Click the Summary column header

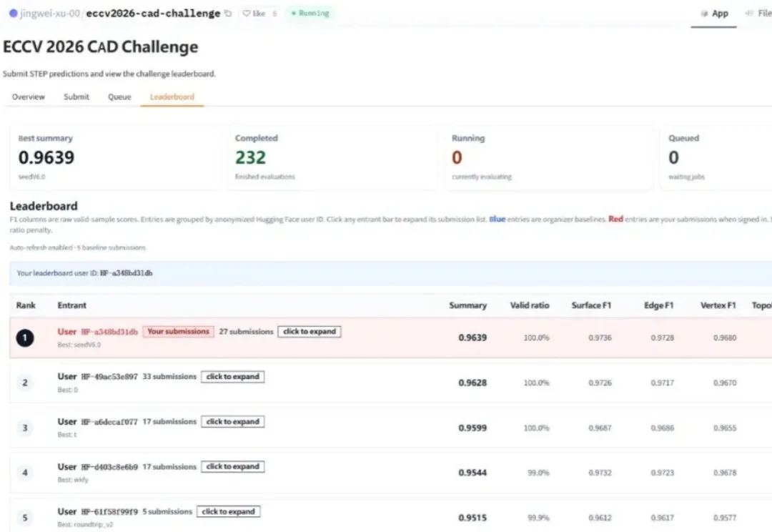(467, 305)
